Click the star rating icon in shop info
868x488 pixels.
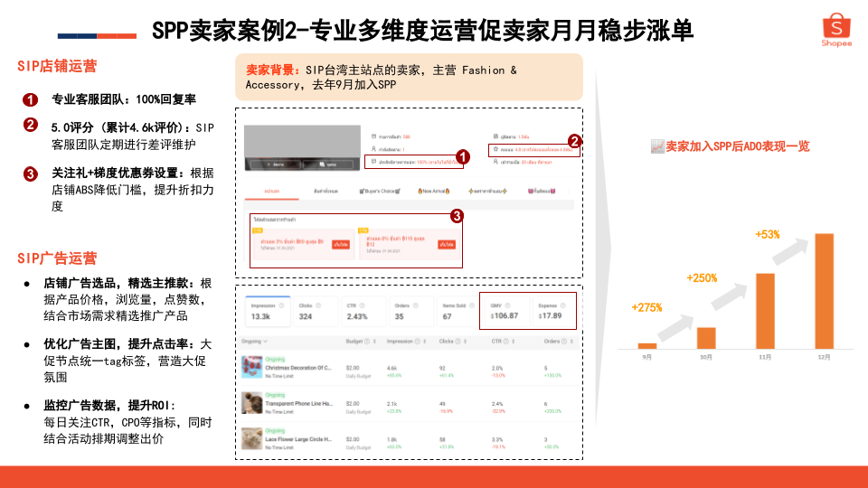495,150
